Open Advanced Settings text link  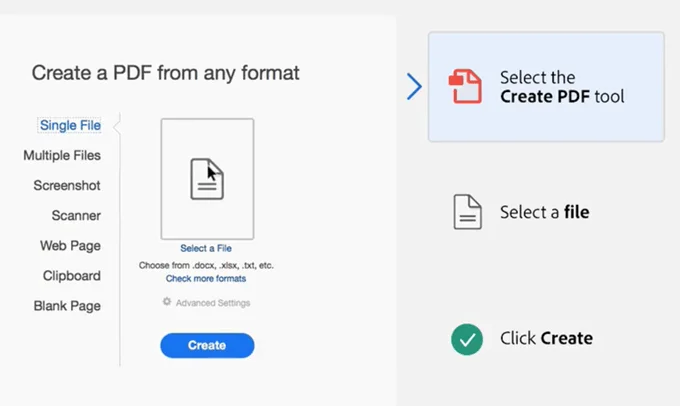point(213,303)
